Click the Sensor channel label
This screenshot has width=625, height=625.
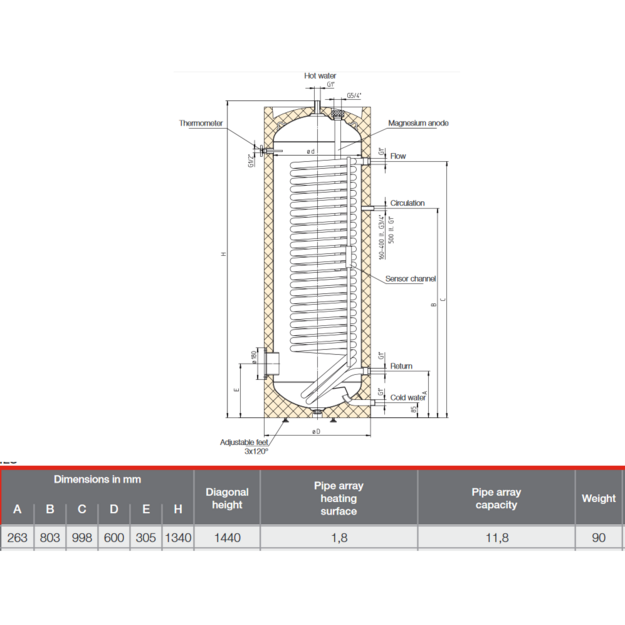(410, 279)
